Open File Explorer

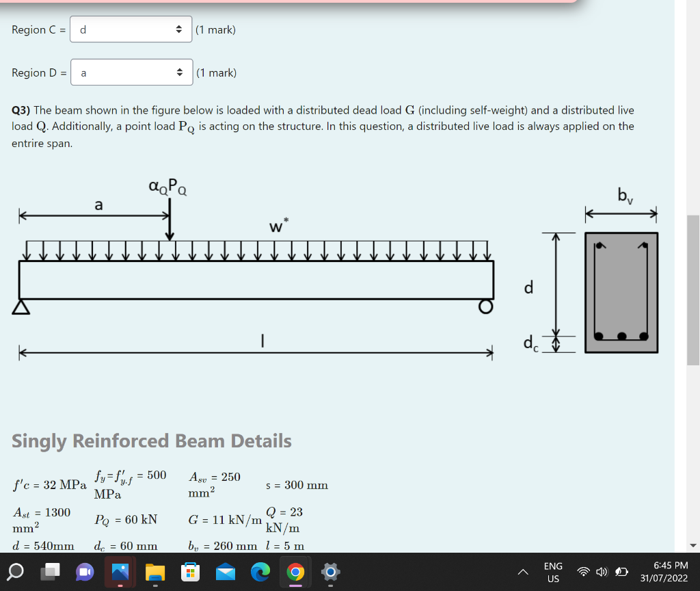pyautogui.click(x=154, y=573)
